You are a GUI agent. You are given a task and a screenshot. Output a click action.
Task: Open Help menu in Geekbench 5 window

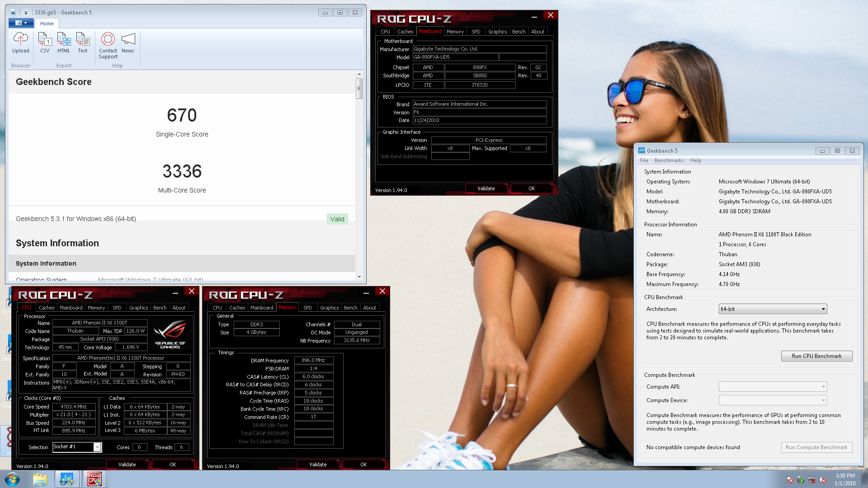[x=696, y=160]
